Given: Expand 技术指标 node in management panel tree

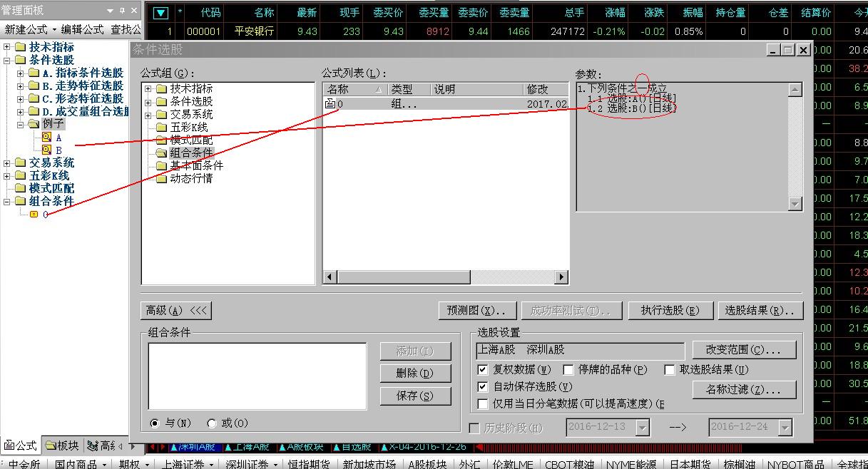Looking at the screenshot, I should click(x=7, y=47).
